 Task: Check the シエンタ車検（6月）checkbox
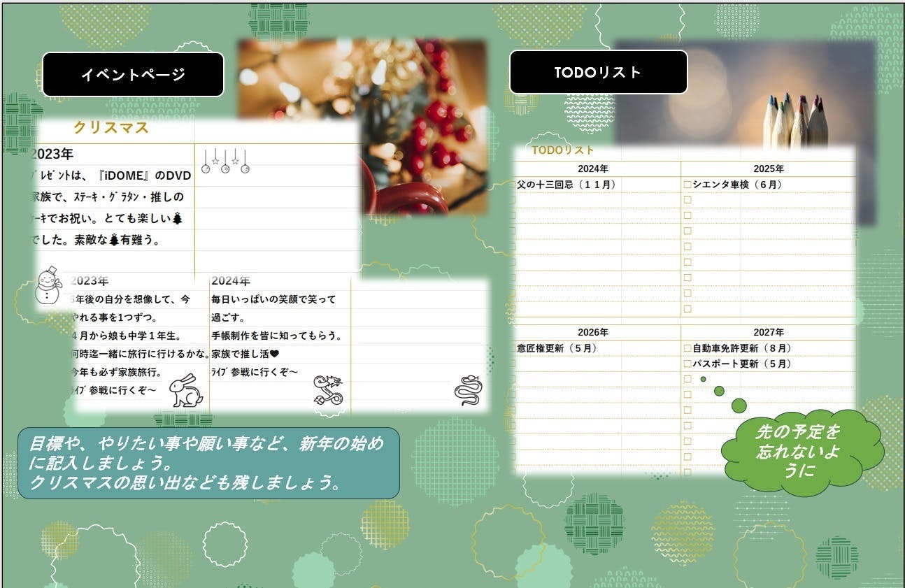point(687,185)
